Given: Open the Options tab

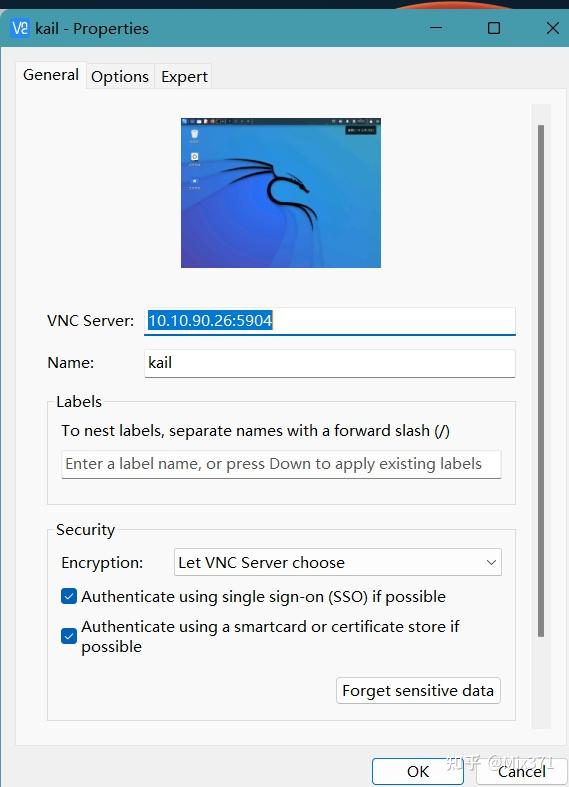Looking at the screenshot, I should (120, 76).
